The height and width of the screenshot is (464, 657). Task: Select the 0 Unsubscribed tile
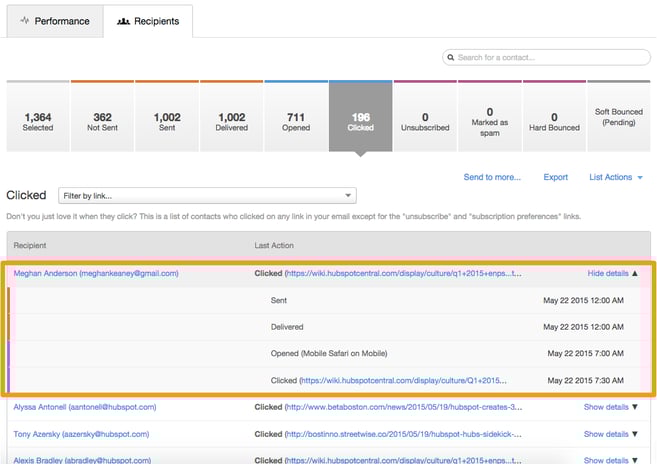pos(425,122)
